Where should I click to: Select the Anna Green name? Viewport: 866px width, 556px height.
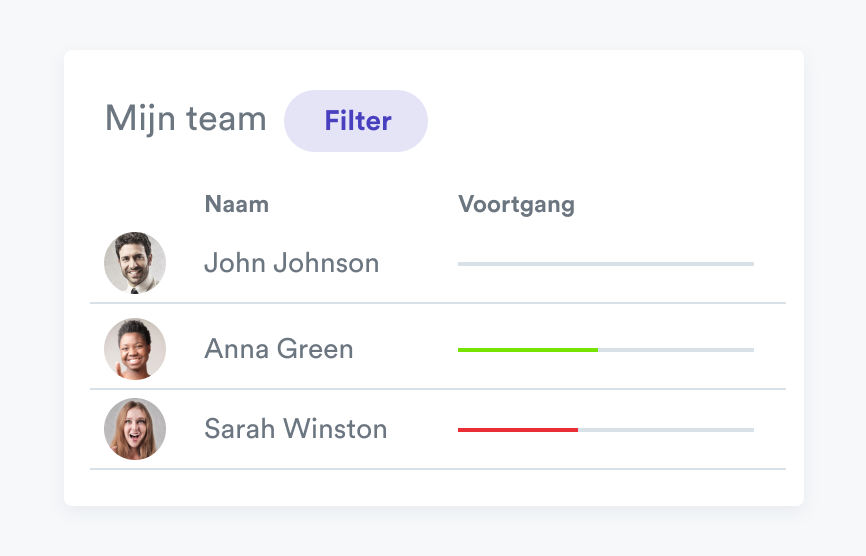click(x=278, y=349)
